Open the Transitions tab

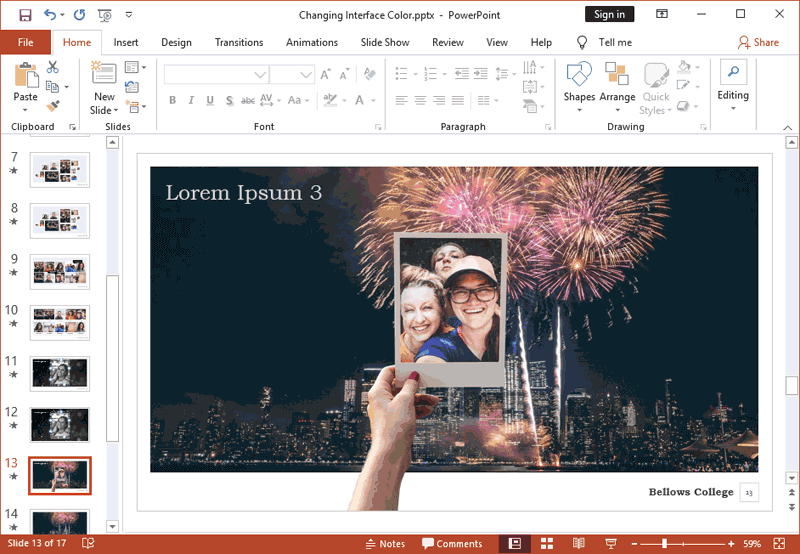coord(238,43)
